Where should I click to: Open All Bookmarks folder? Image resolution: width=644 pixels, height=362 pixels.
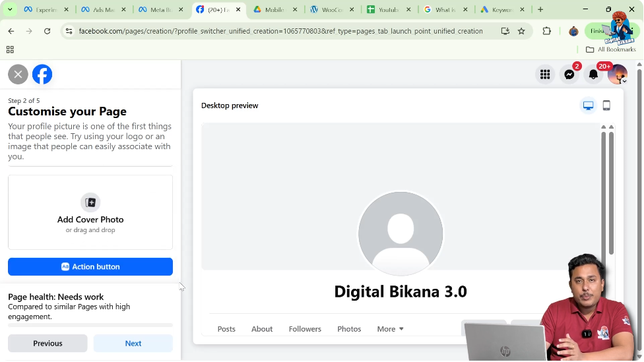611,49
